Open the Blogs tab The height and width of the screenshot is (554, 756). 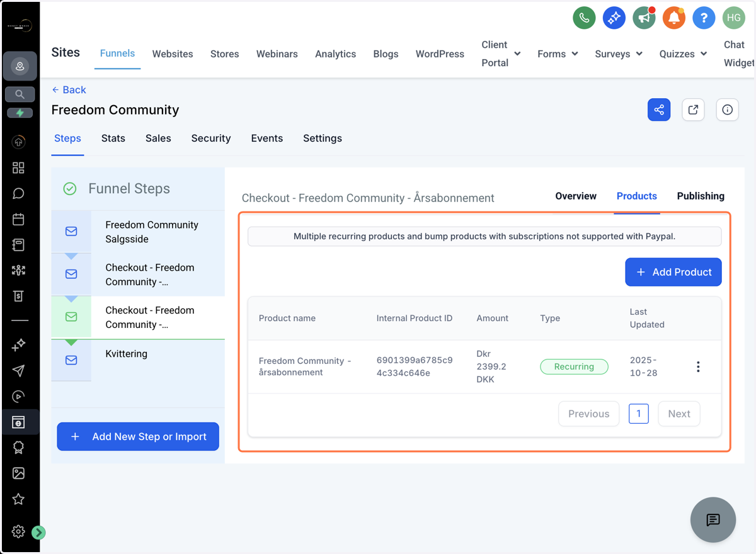tap(386, 54)
